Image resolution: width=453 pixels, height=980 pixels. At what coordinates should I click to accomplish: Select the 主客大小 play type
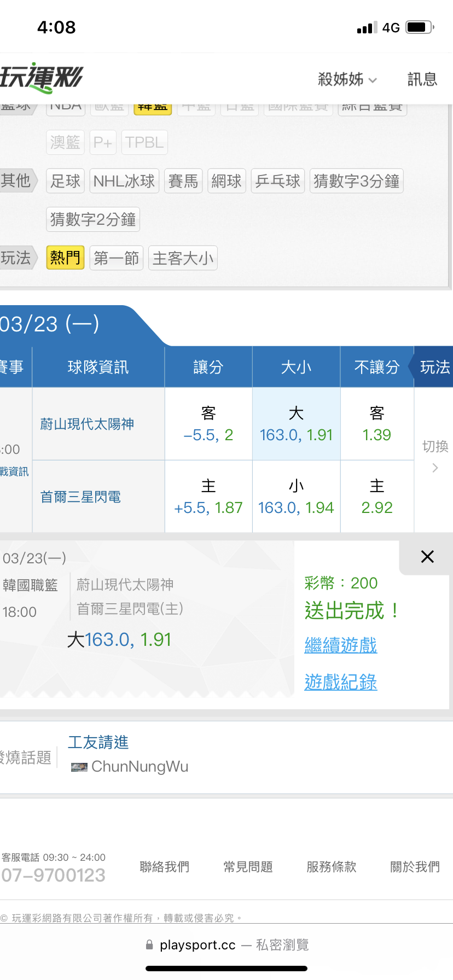point(183,258)
